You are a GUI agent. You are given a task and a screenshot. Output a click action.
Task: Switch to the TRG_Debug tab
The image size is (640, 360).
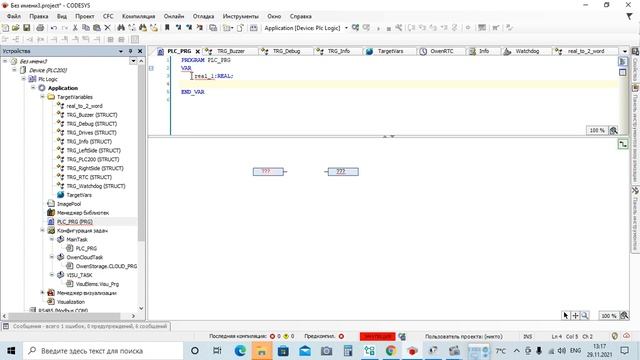286,51
